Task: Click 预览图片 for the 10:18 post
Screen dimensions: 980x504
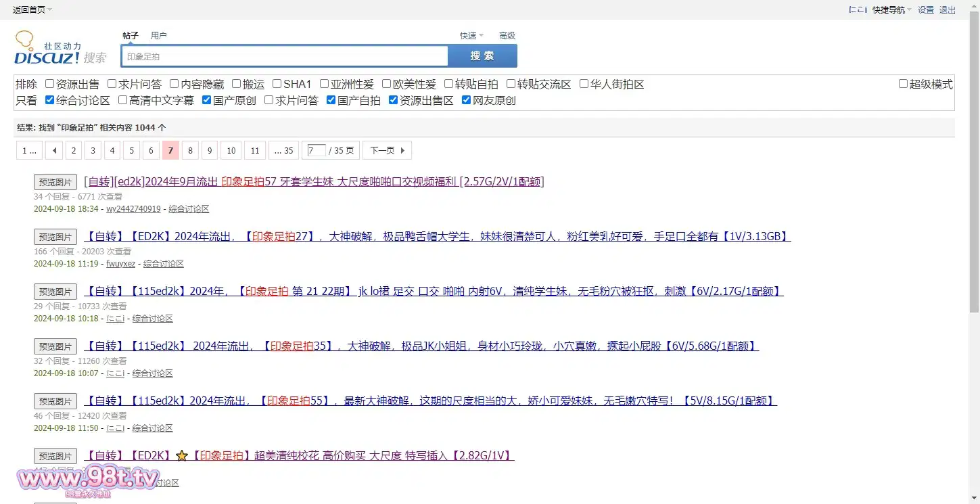Action: (x=55, y=292)
